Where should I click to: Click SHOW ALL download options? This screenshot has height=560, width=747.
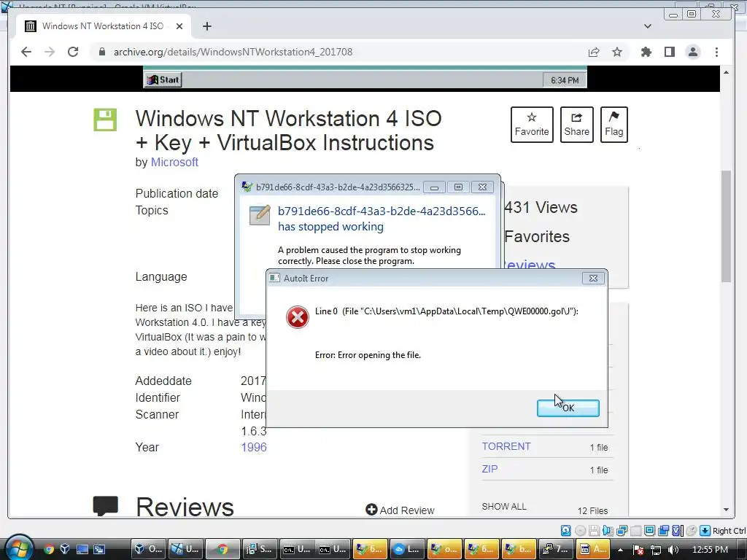click(504, 507)
